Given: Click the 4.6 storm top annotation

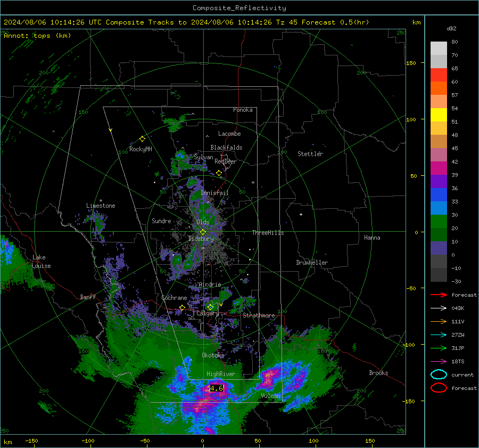Looking at the screenshot, I should 217,388.
